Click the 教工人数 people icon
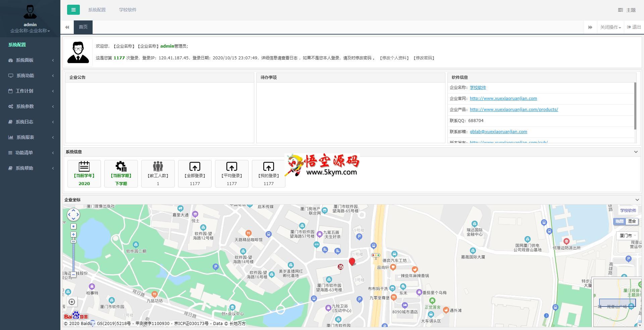 pos(158,166)
